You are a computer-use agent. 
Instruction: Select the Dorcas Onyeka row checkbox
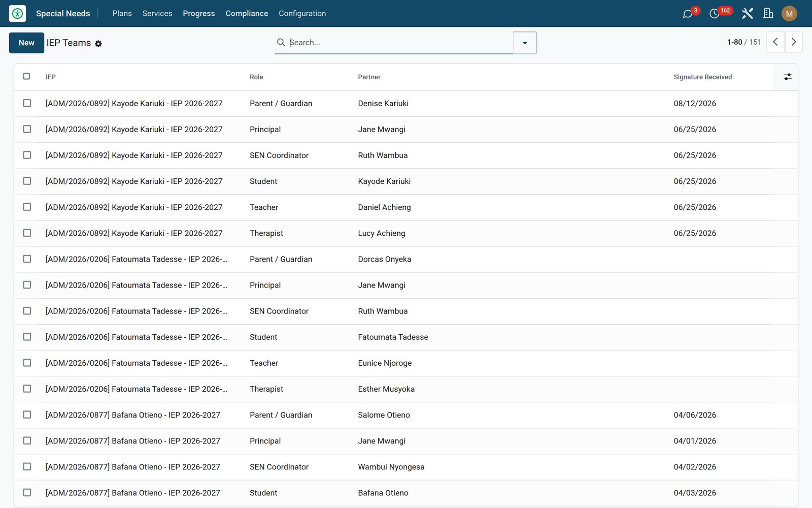click(x=27, y=259)
